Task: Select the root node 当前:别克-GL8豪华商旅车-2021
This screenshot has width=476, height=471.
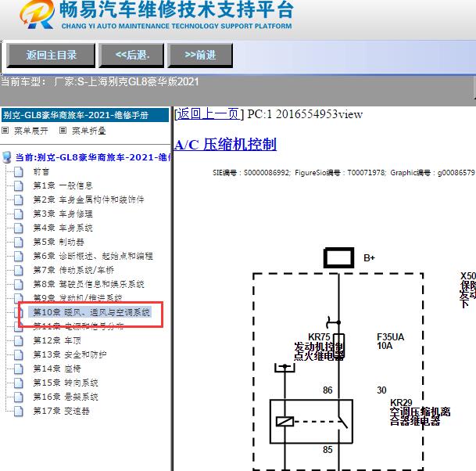Action: click(93, 157)
